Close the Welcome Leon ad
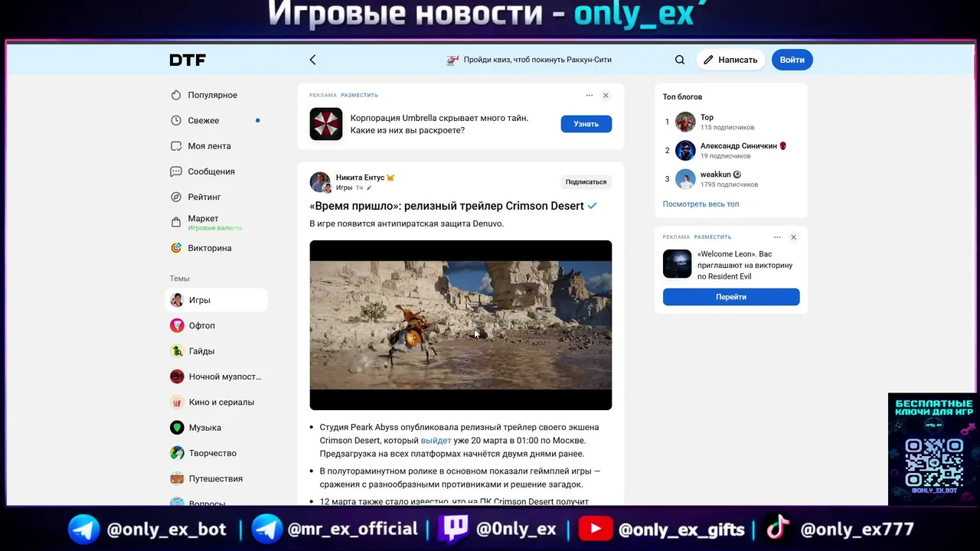Image resolution: width=980 pixels, height=551 pixels. [793, 237]
